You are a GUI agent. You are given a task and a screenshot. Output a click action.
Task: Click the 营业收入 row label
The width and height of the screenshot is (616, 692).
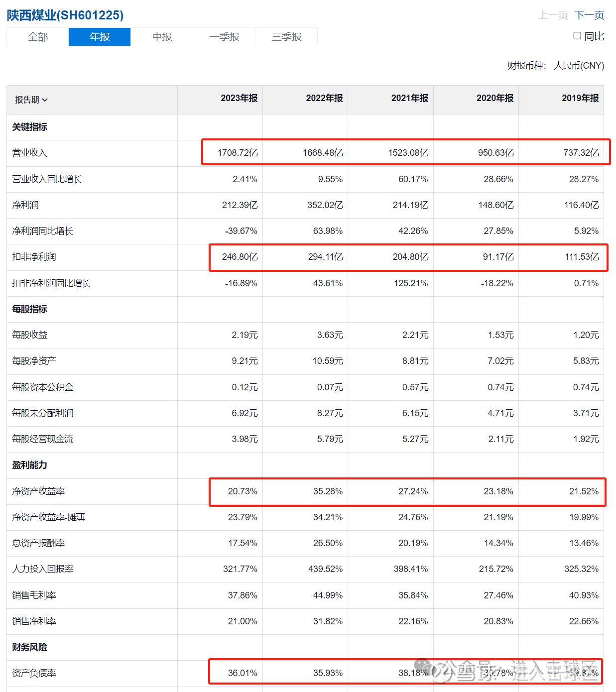point(29,153)
